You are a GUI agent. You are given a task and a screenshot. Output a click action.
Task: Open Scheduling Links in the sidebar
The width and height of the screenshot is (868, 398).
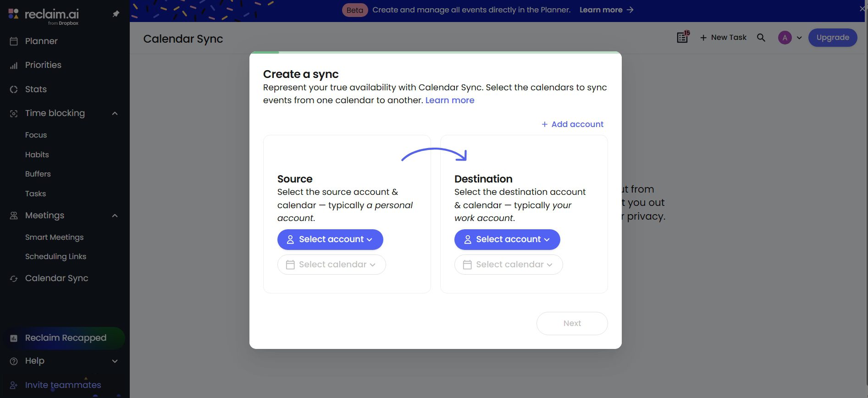pyautogui.click(x=55, y=256)
